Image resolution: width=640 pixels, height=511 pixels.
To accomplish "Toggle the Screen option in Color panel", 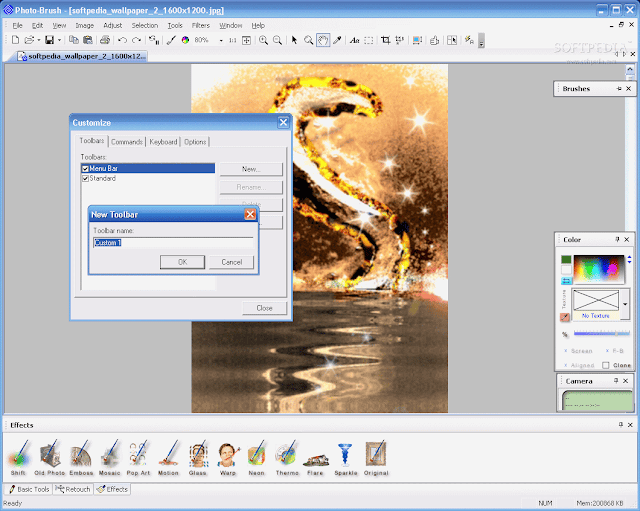I will point(578,351).
